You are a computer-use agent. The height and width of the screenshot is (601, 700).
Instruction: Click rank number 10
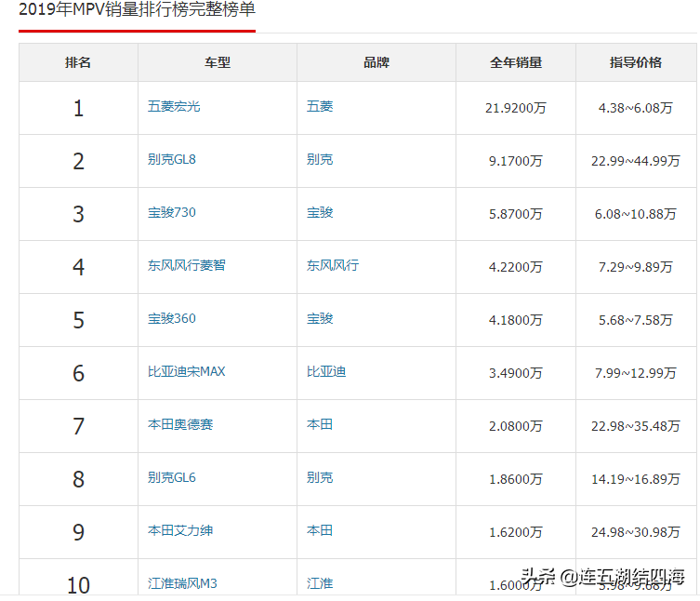tap(79, 585)
